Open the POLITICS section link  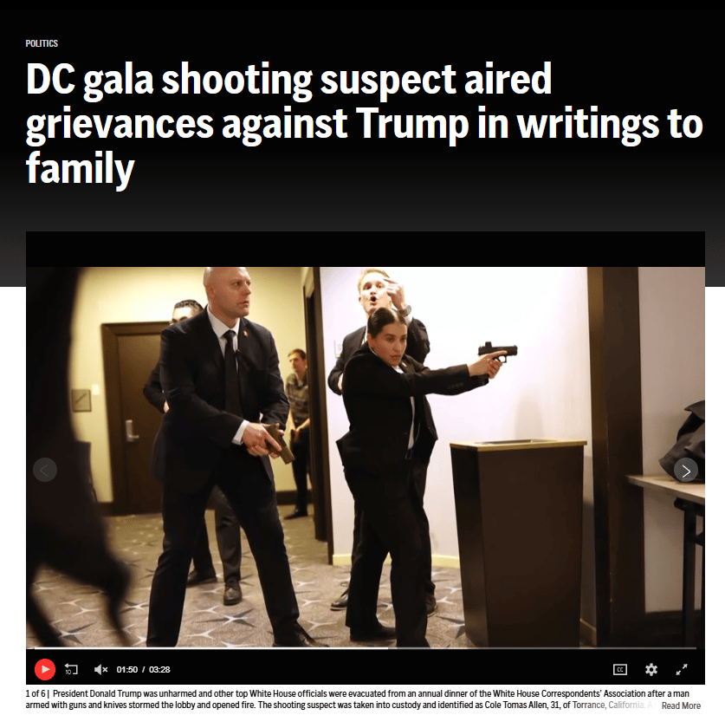[x=42, y=43]
